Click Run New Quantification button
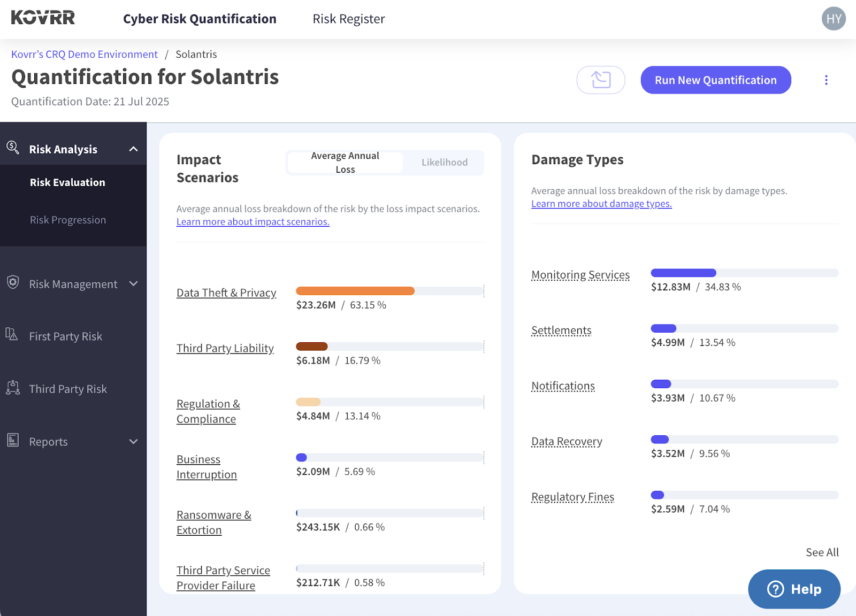Screen dimensions: 856x616 tap(716, 80)
